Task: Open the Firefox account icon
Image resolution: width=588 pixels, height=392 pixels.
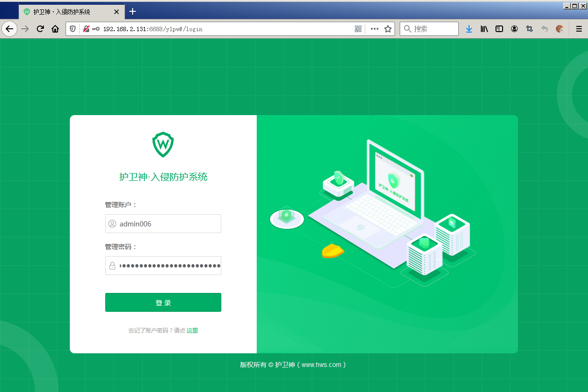Action: [514, 29]
